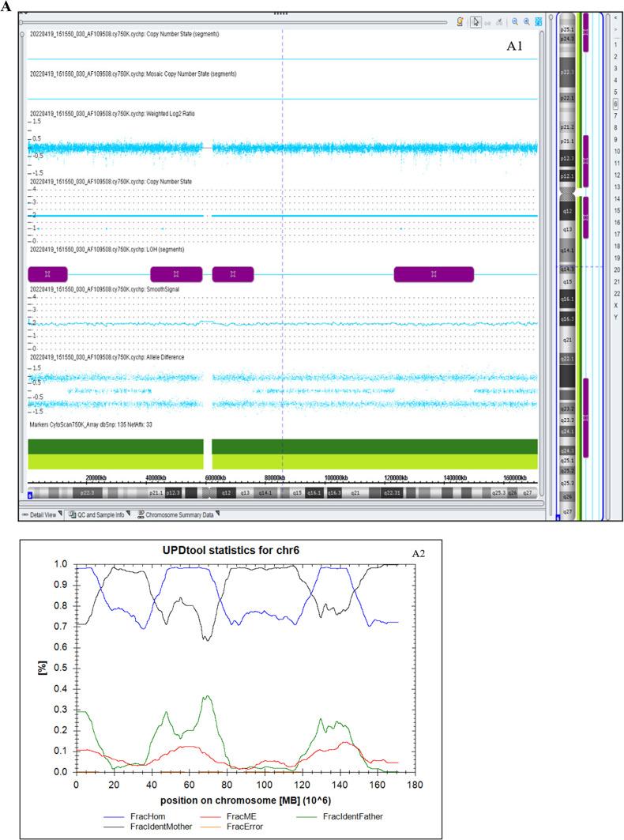Click the q22.31 band on bottom ideogram
624x840 pixels.
click(x=392, y=493)
